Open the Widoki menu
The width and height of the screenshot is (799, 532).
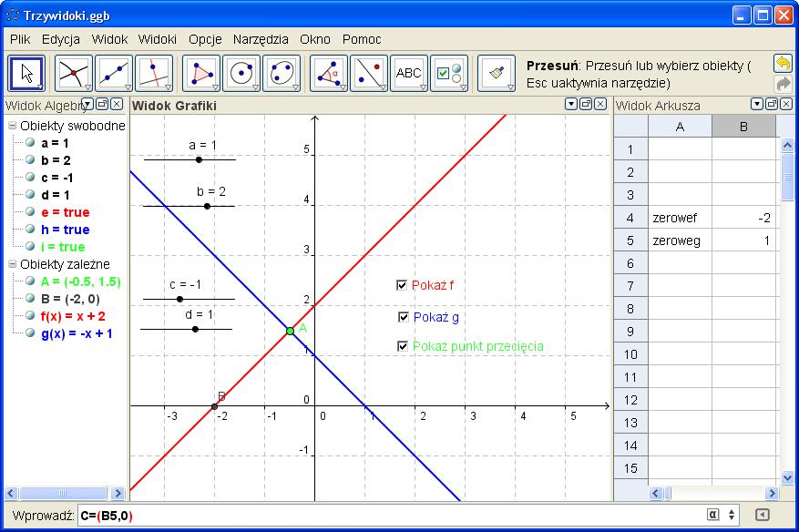pos(158,39)
